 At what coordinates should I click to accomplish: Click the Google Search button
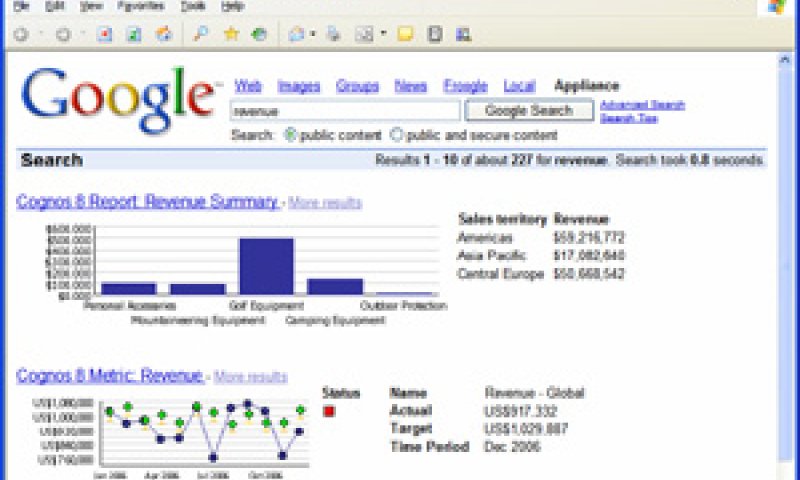click(529, 110)
